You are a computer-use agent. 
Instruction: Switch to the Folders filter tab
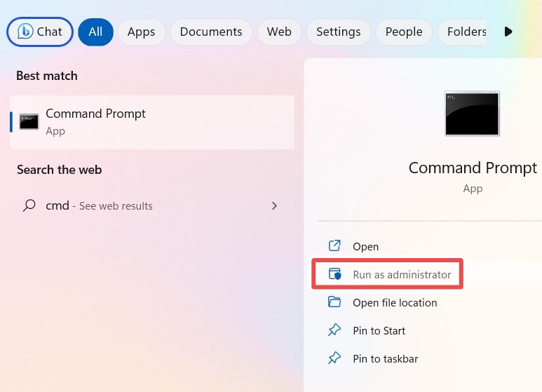pos(462,32)
